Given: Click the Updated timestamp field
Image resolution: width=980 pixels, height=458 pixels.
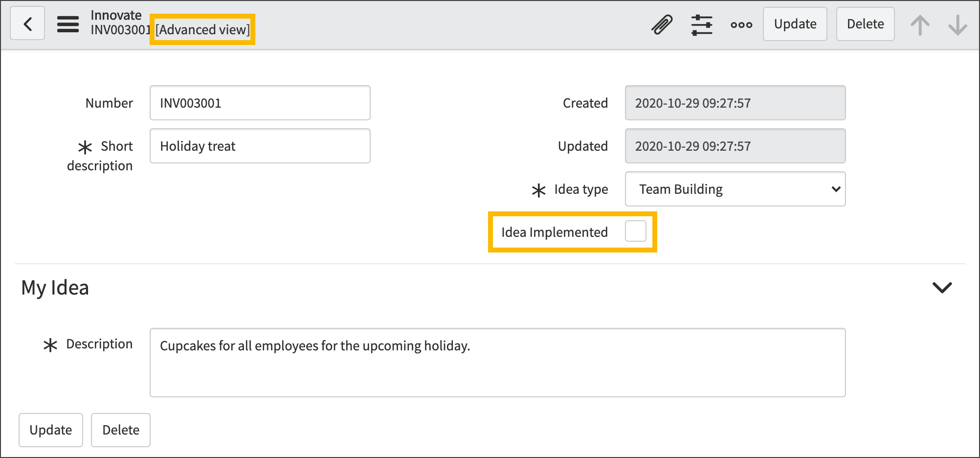Looking at the screenshot, I should pyautogui.click(x=735, y=145).
